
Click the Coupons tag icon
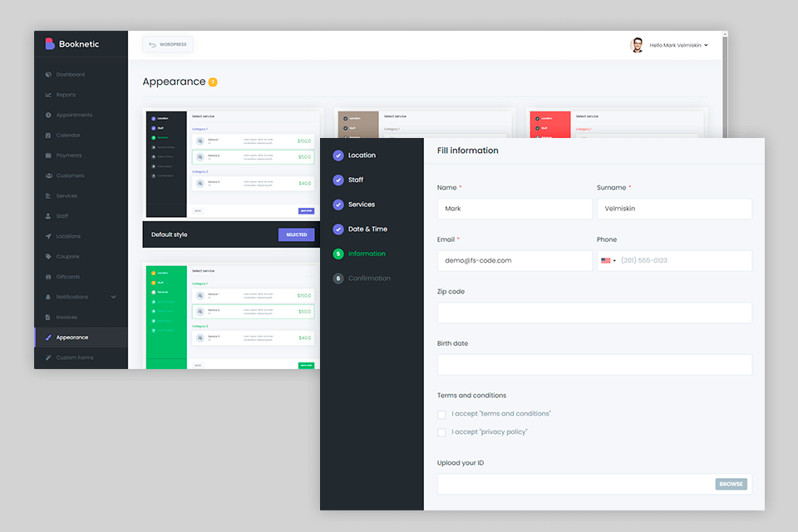pos(48,257)
